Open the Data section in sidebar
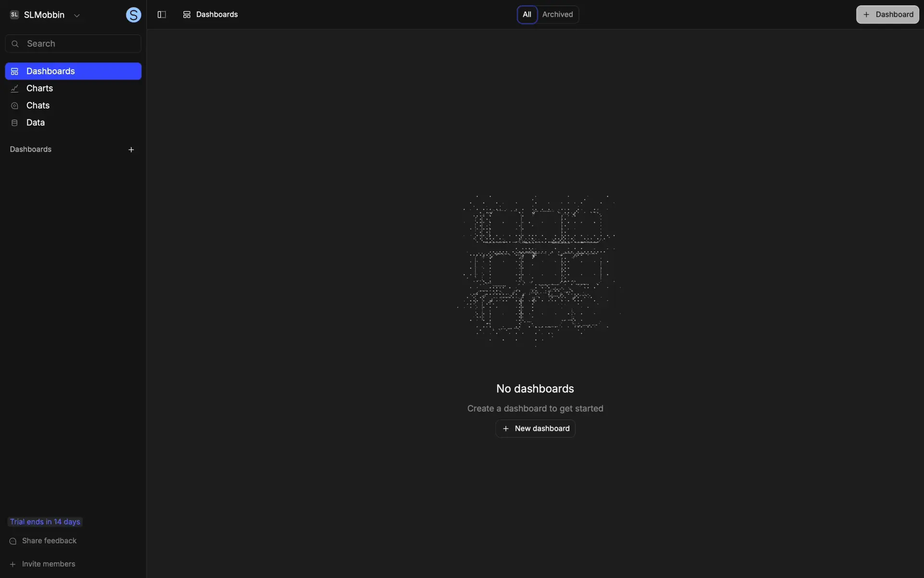Screen dimensions: 924x578 (x=35, y=122)
